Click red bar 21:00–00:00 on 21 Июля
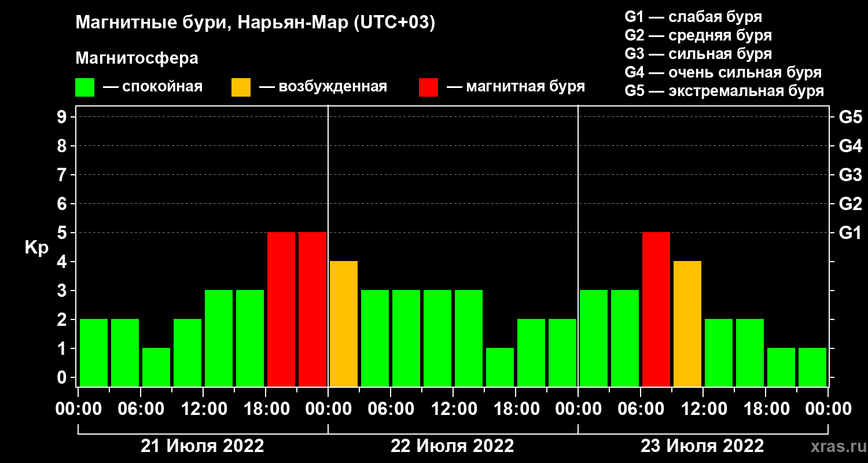The width and height of the screenshot is (868, 463). tap(312, 309)
